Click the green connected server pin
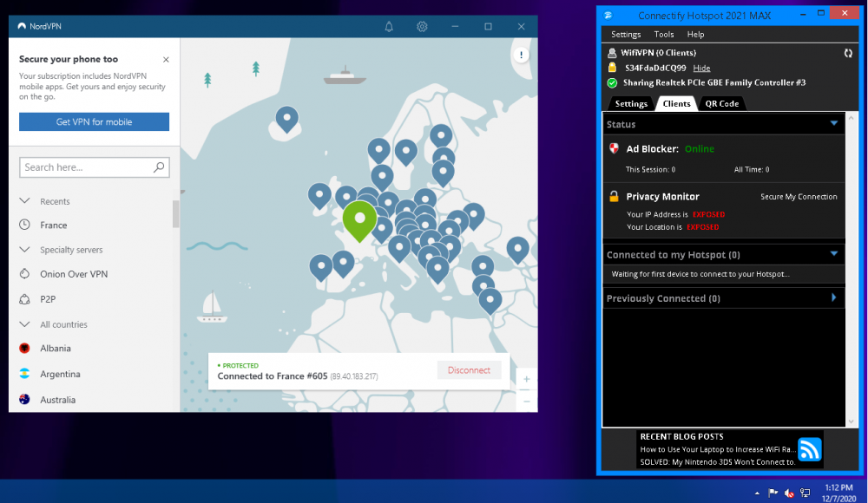The height and width of the screenshot is (503, 868). 359,219
